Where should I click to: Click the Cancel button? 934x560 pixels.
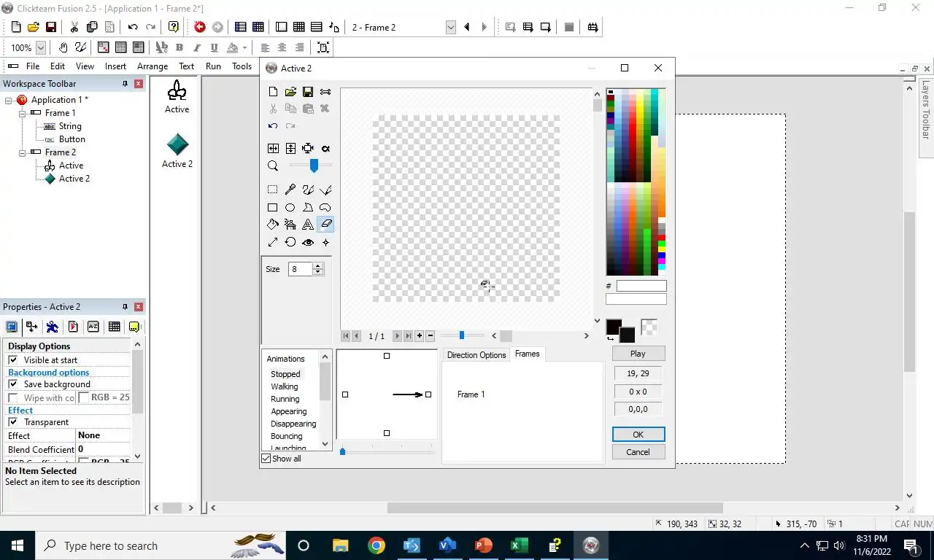point(638,452)
